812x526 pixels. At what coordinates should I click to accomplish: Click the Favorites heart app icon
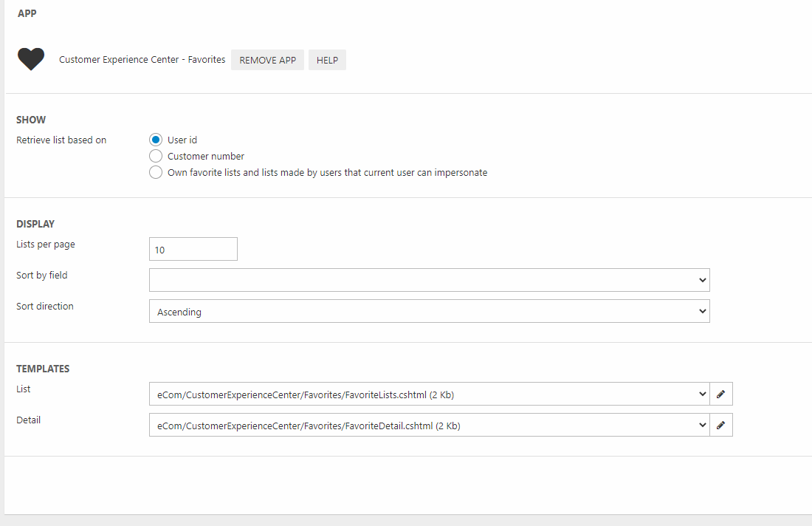click(31, 59)
